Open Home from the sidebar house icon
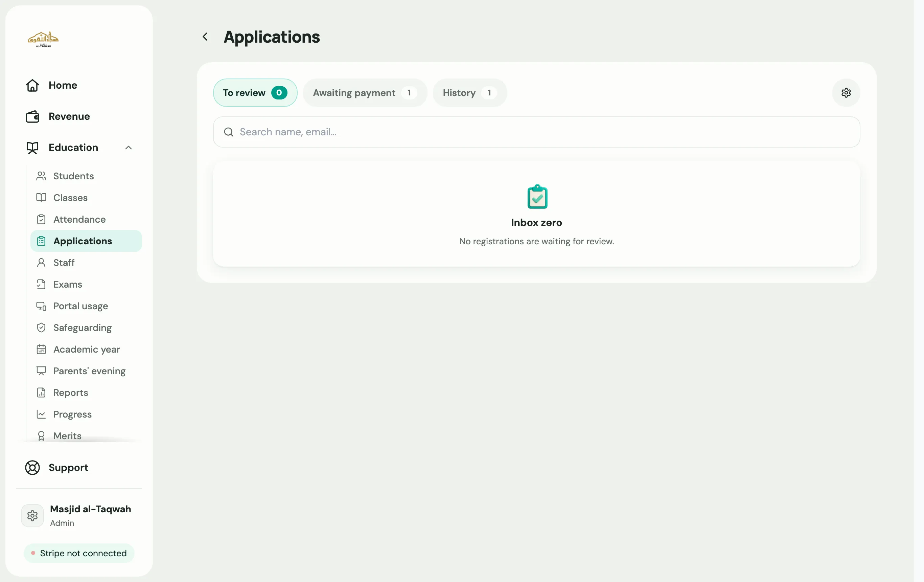The width and height of the screenshot is (924, 582). click(32, 85)
